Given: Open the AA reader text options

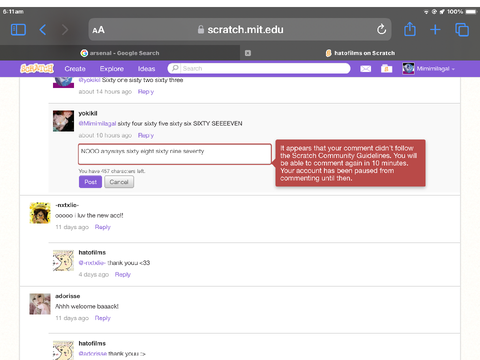Looking at the screenshot, I should point(98,30).
